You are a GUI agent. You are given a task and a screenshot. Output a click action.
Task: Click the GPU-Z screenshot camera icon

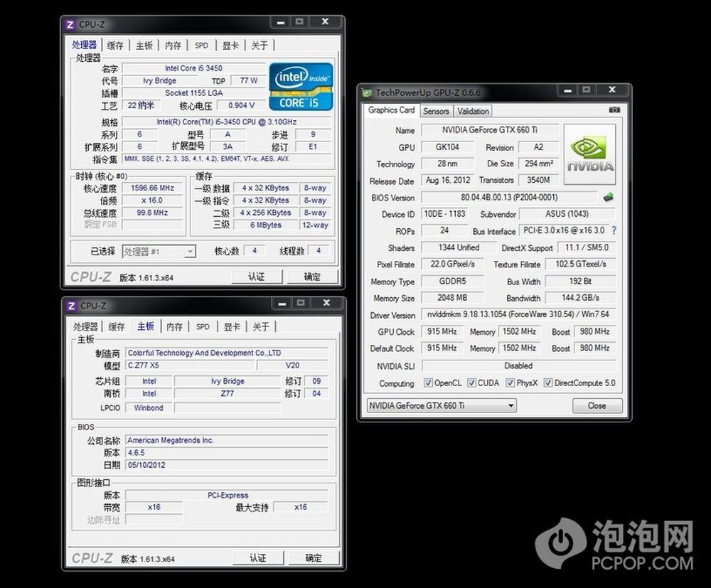pyautogui.click(x=614, y=110)
